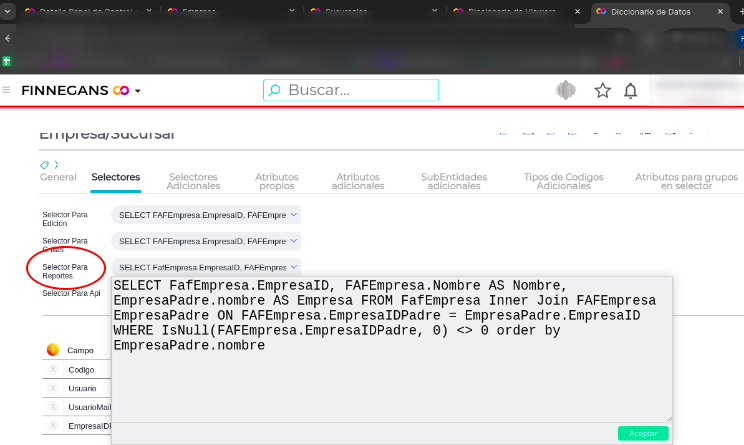Open the hamburger menu beside Finnegans logo
The height and width of the screenshot is (445, 744).
point(7,90)
